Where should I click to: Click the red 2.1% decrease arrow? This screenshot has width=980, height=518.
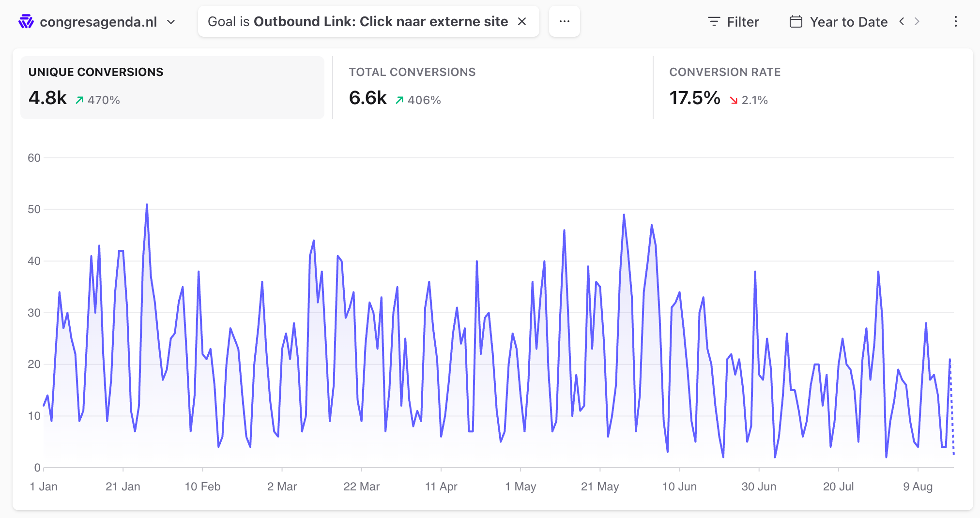[734, 100]
